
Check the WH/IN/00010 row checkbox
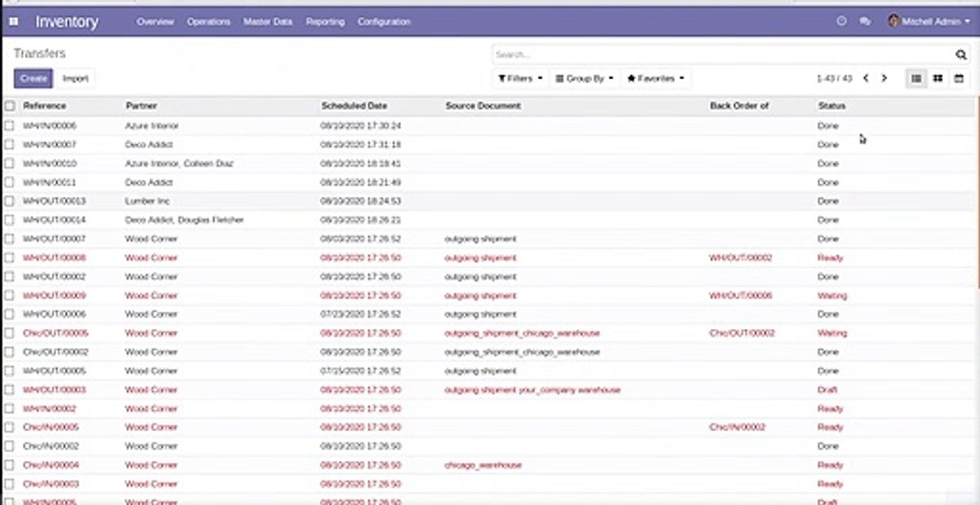click(x=9, y=163)
